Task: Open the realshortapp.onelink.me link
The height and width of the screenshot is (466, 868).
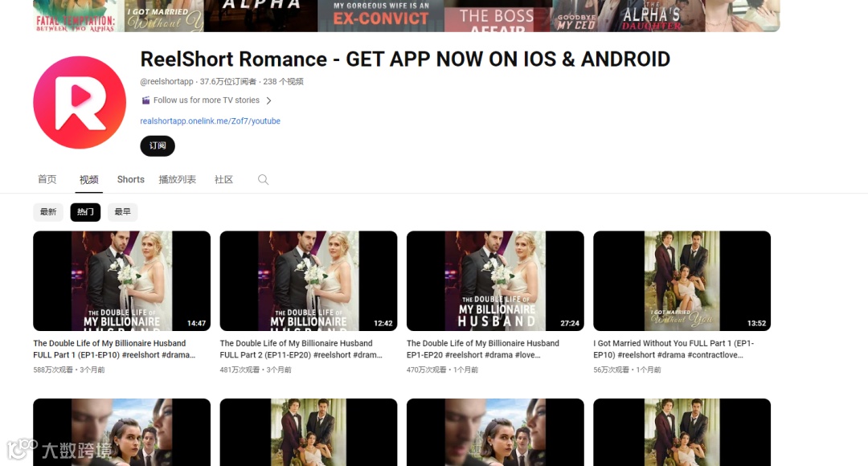Action: 211,121
